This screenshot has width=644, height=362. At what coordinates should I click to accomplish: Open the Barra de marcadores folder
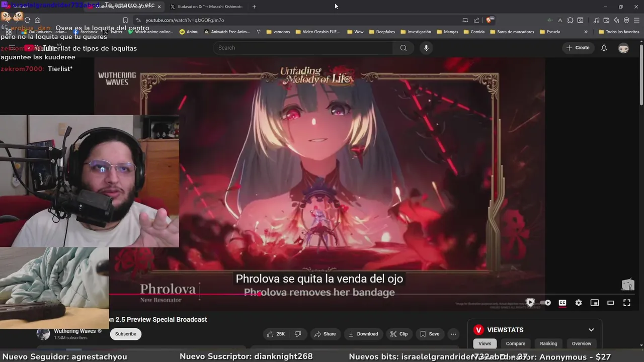(x=512, y=32)
